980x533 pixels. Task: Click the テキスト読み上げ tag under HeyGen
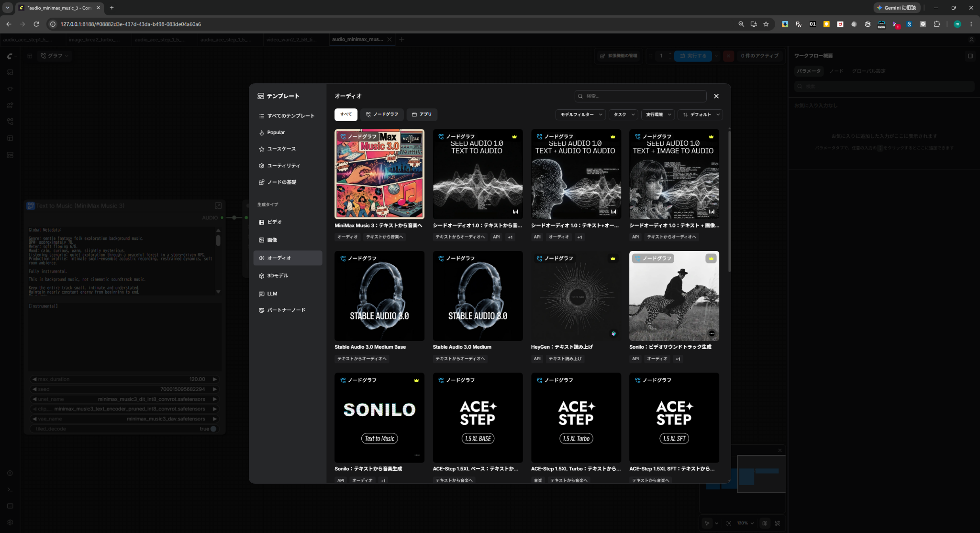point(565,359)
